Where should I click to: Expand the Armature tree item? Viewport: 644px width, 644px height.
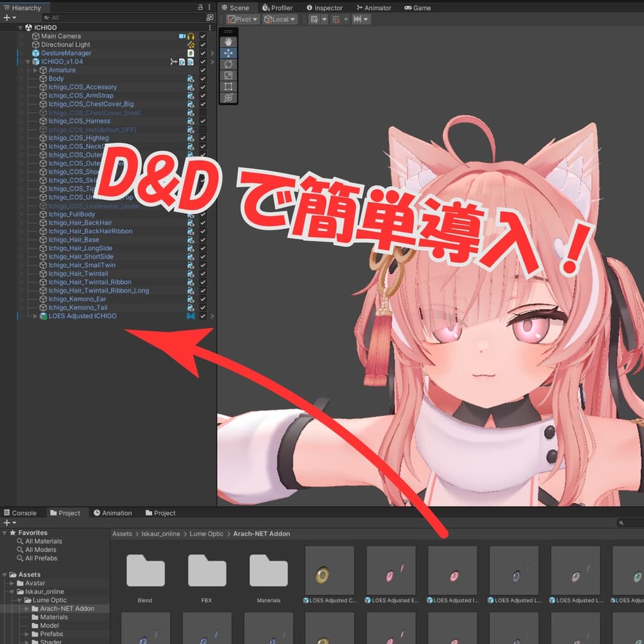point(35,70)
